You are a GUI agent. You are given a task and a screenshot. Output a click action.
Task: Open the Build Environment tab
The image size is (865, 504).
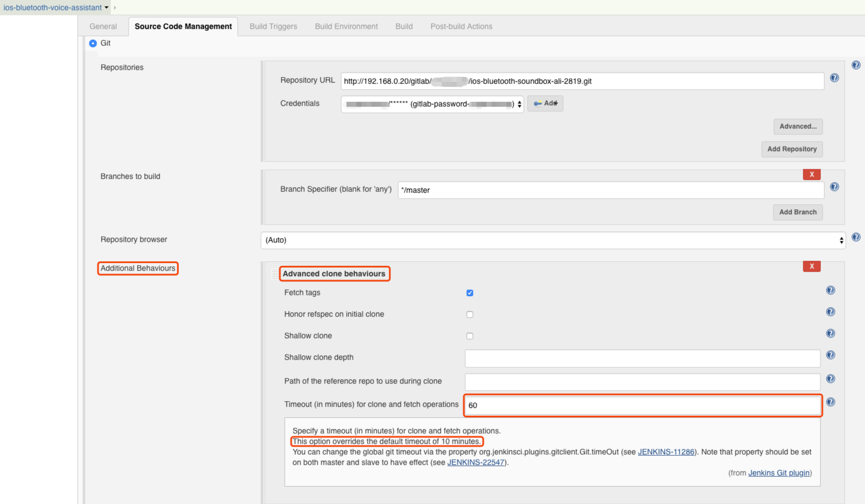tap(346, 27)
